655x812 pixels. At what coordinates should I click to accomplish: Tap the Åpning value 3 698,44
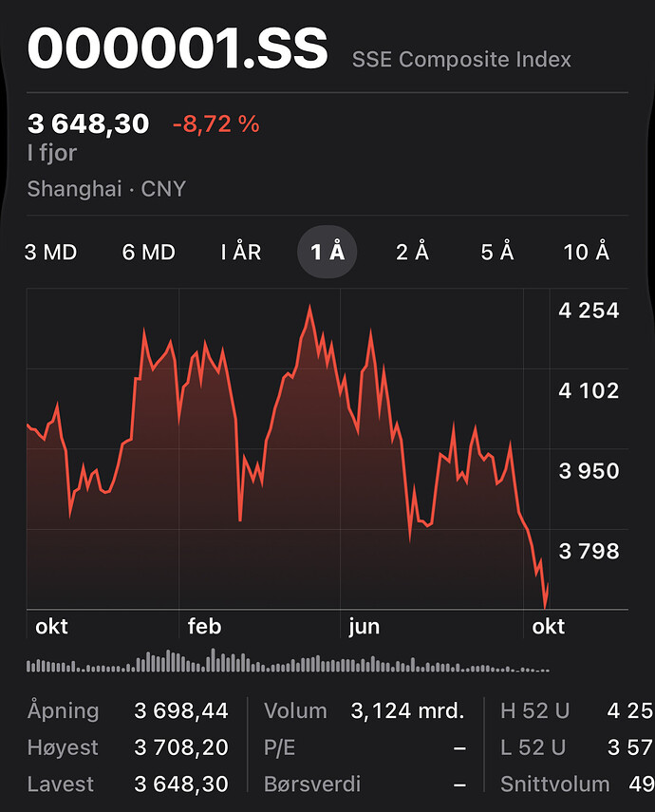pyautogui.click(x=181, y=711)
